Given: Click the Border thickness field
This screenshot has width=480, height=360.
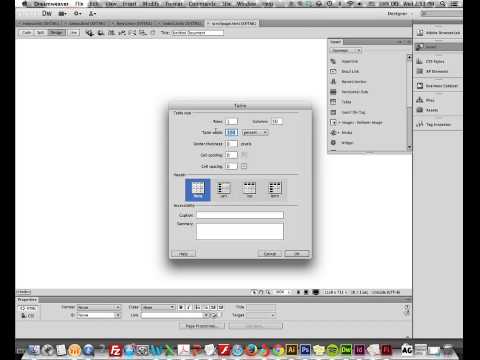Looking at the screenshot, I should 231,144.
